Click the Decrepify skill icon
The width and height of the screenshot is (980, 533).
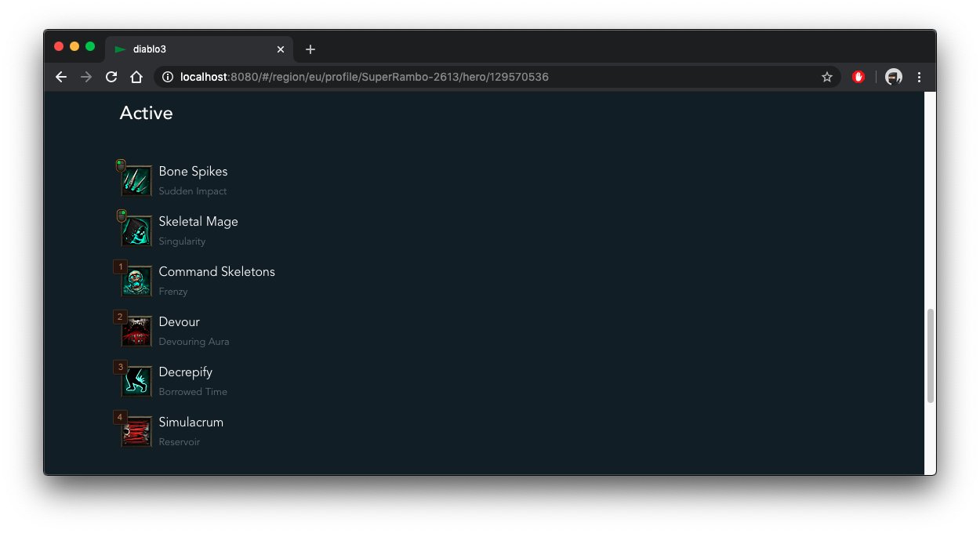pos(136,382)
